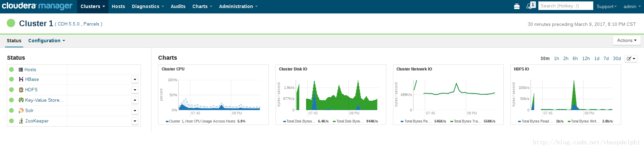Set time range to 2h
Image resolution: width=644 pixels, height=149 pixels.
566,58
